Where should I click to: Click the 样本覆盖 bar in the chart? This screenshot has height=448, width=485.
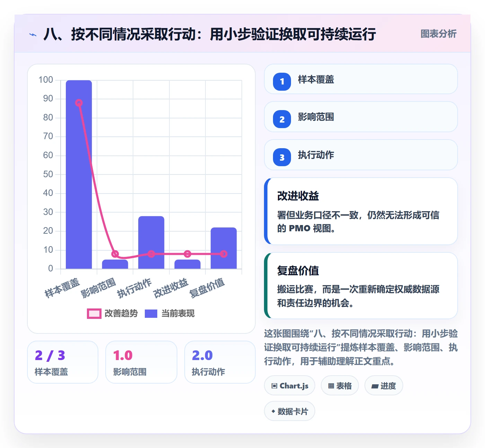pos(79,174)
